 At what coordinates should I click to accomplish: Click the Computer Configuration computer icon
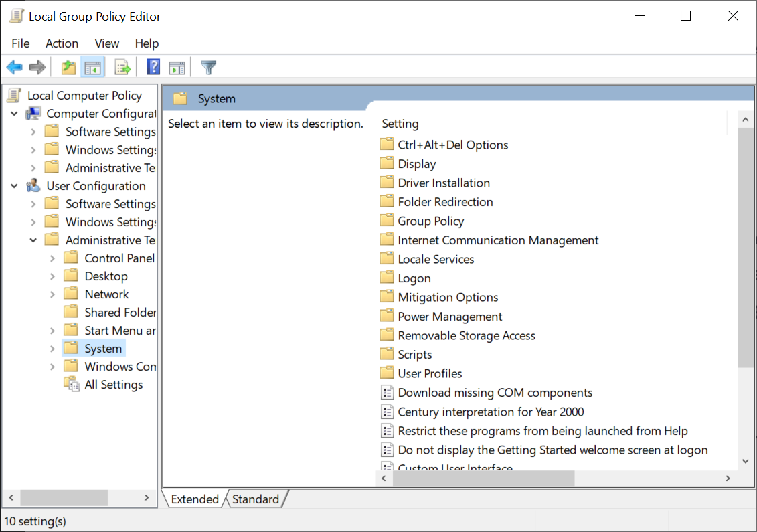[33, 114]
